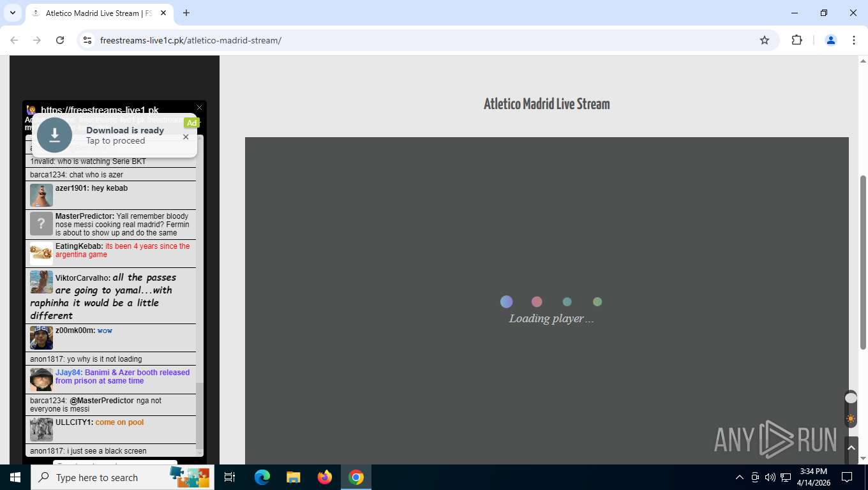The height and width of the screenshot is (490, 868).
Task: Launch Firefox from taskbar
Action: (325, 477)
